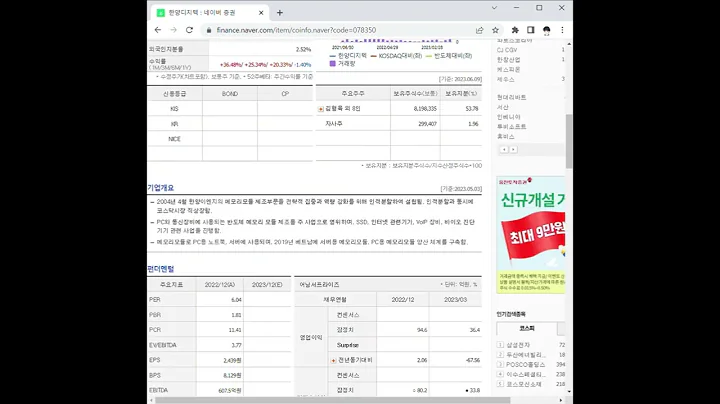Open 코스모신소재 in popular searches
Screen dimensions: 720x404
[523, 384]
